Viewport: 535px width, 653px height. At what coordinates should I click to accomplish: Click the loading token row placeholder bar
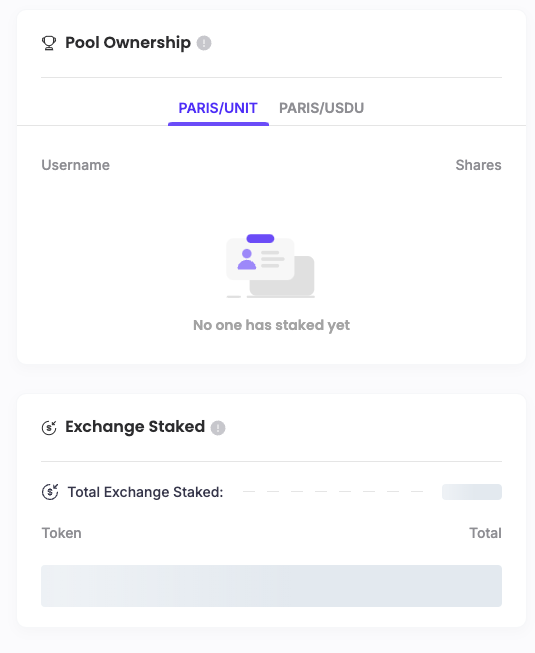click(271, 586)
